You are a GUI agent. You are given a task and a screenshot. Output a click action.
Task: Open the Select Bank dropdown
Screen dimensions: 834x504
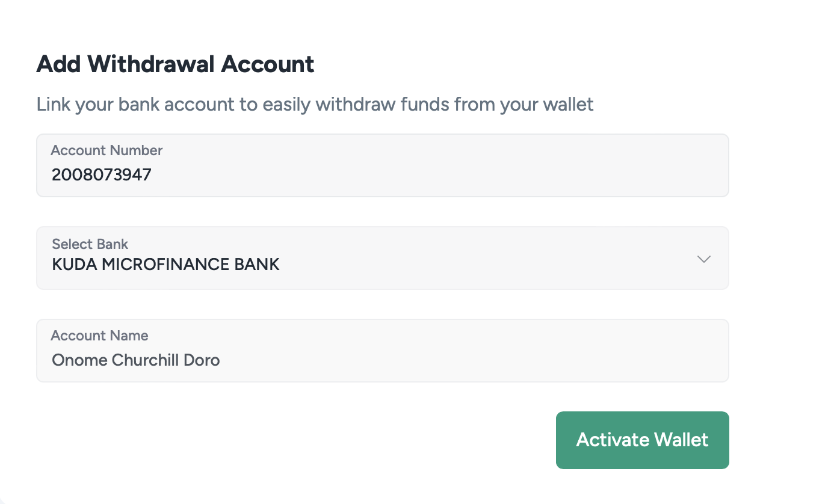382,258
